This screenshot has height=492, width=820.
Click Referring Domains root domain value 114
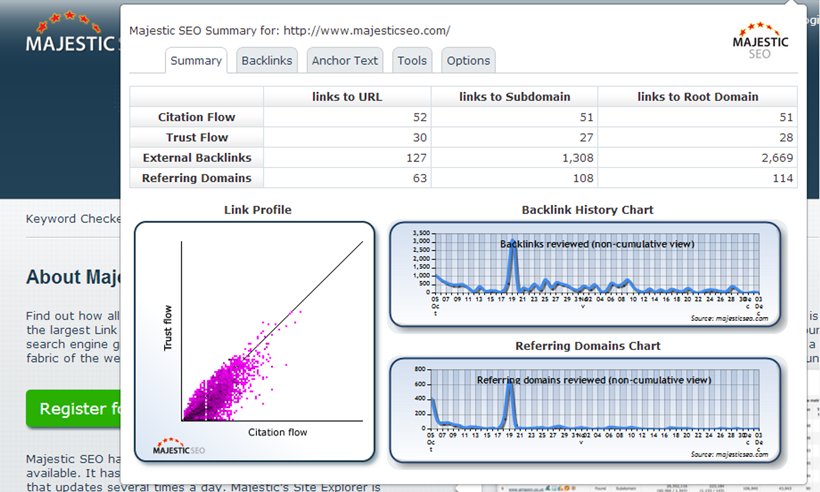[783, 178]
